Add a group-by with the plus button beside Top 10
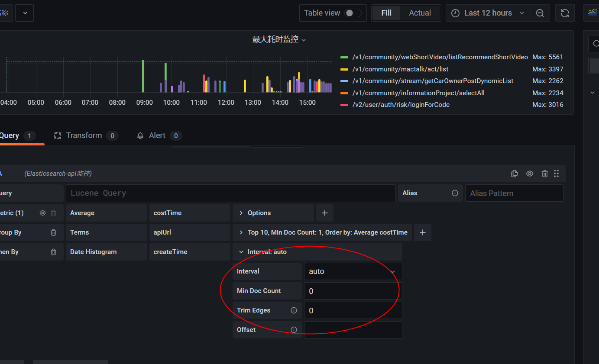599x364 pixels. tap(423, 232)
